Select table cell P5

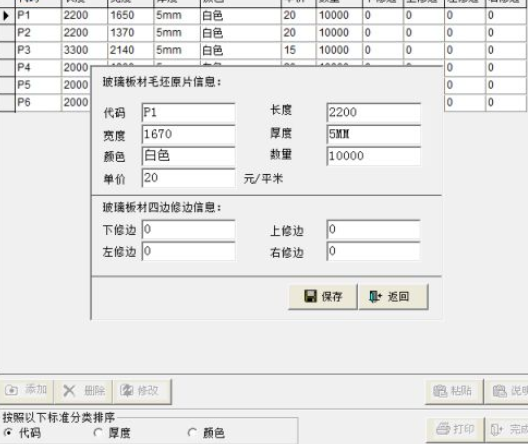click(38, 85)
